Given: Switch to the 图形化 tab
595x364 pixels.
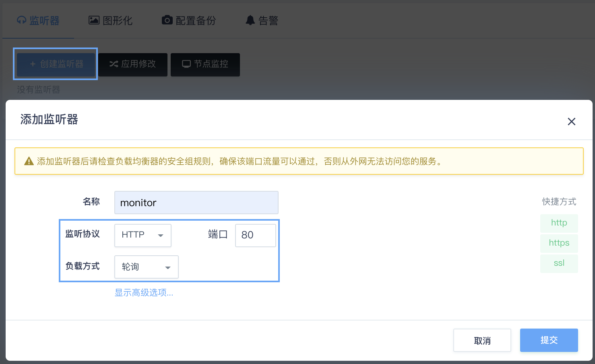Looking at the screenshot, I should point(111,21).
